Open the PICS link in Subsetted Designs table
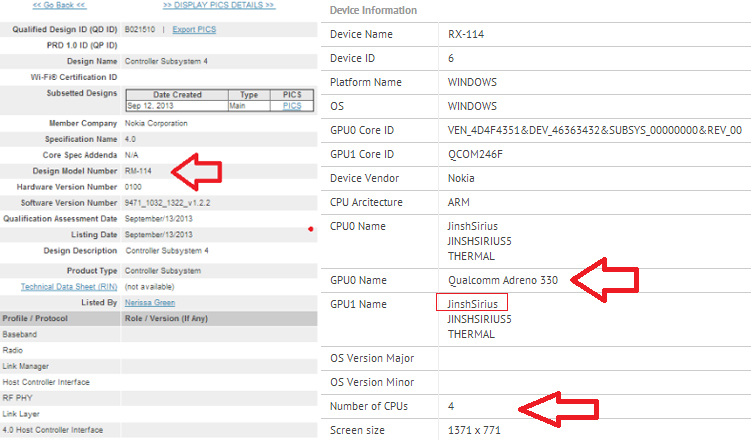The height and width of the screenshot is (440, 751). (292, 105)
